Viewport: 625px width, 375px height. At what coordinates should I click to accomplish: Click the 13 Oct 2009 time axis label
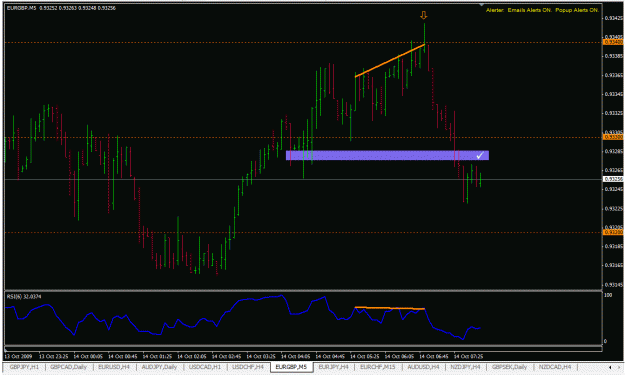(x=18, y=356)
